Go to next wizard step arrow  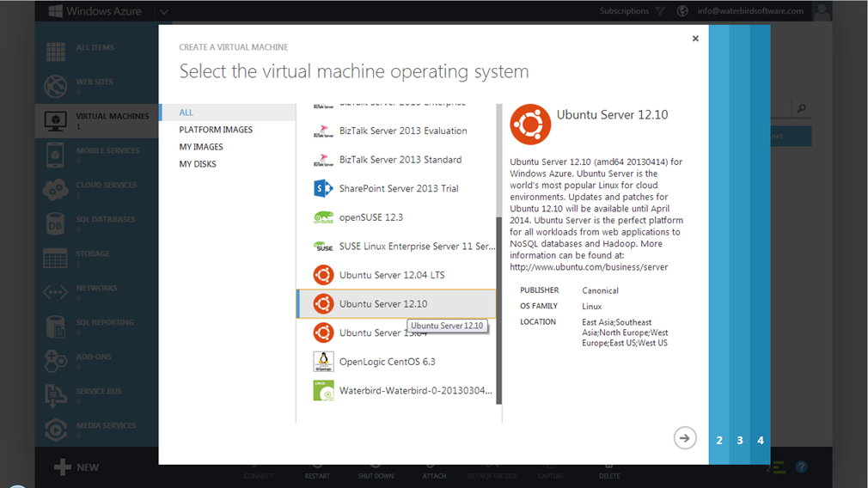[685, 438]
